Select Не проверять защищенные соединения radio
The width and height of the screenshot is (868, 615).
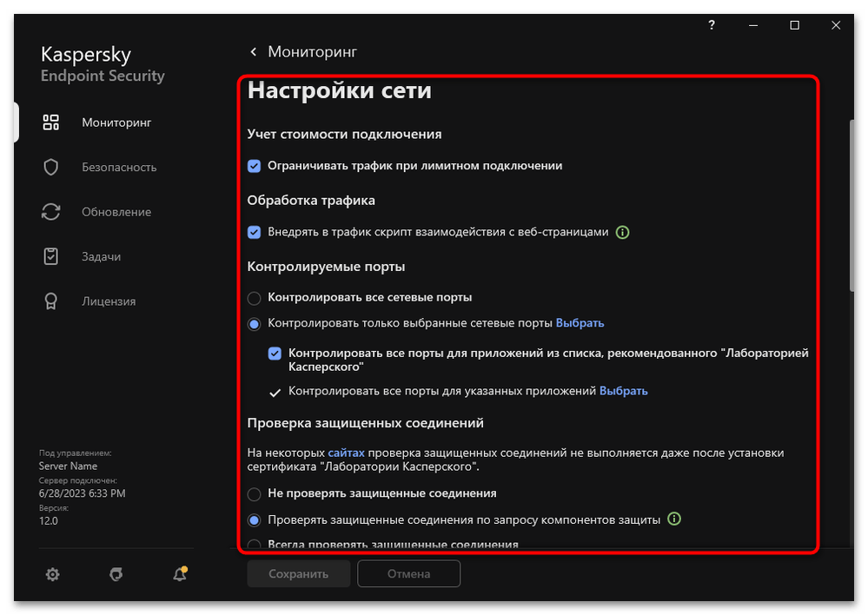(x=254, y=493)
